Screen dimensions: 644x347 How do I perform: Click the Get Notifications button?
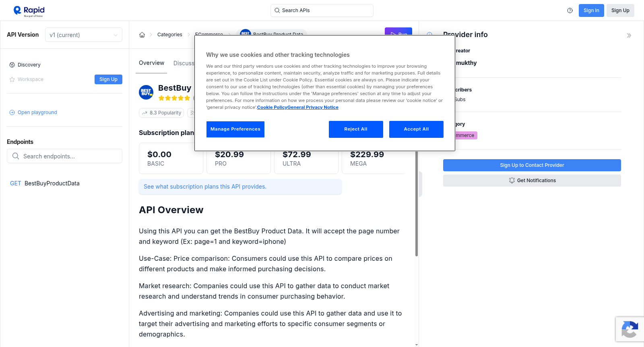click(x=532, y=181)
